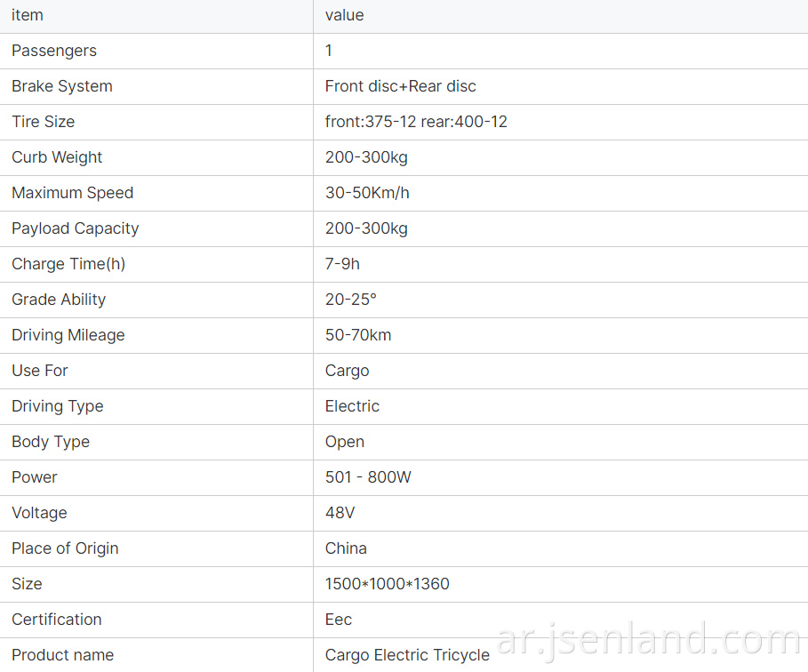The width and height of the screenshot is (808, 672).
Task: Click the 'Front disc+Rear disc' value
Action: pos(400,86)
